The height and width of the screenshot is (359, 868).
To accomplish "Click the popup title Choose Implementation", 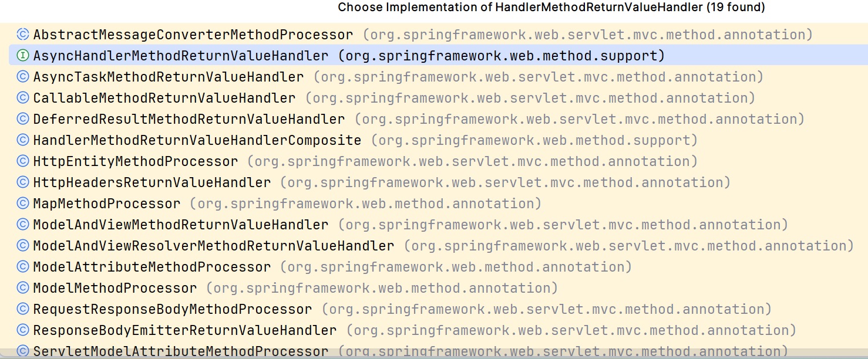I will click(x=551, y=8).
